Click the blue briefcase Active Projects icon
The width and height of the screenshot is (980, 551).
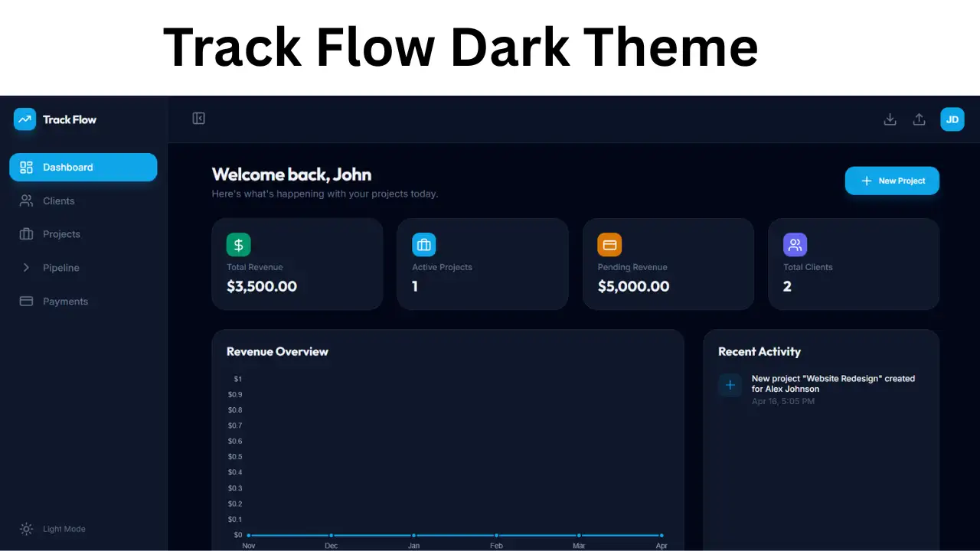[424, 245]
